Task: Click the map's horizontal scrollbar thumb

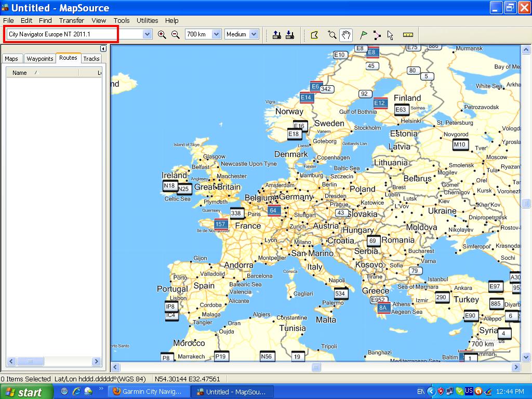Action: point(316,367)
